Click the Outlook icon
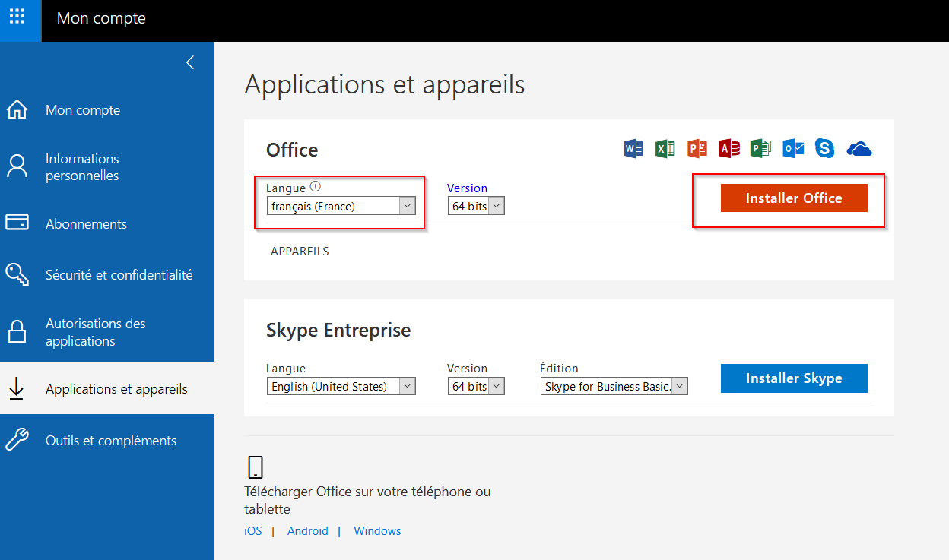949x560 pixels. (x=793, y=148)
